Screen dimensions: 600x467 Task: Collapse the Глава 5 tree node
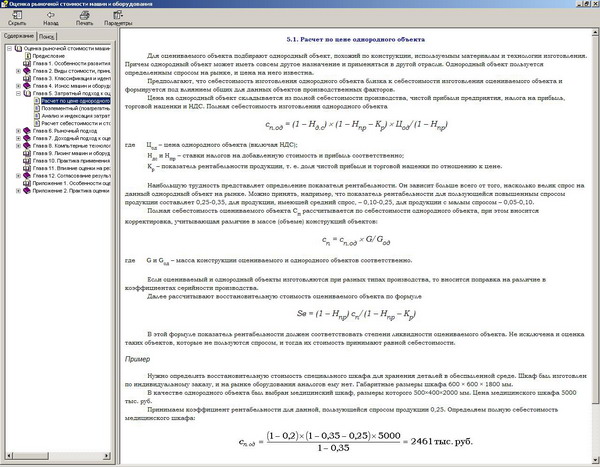point(18,93)
